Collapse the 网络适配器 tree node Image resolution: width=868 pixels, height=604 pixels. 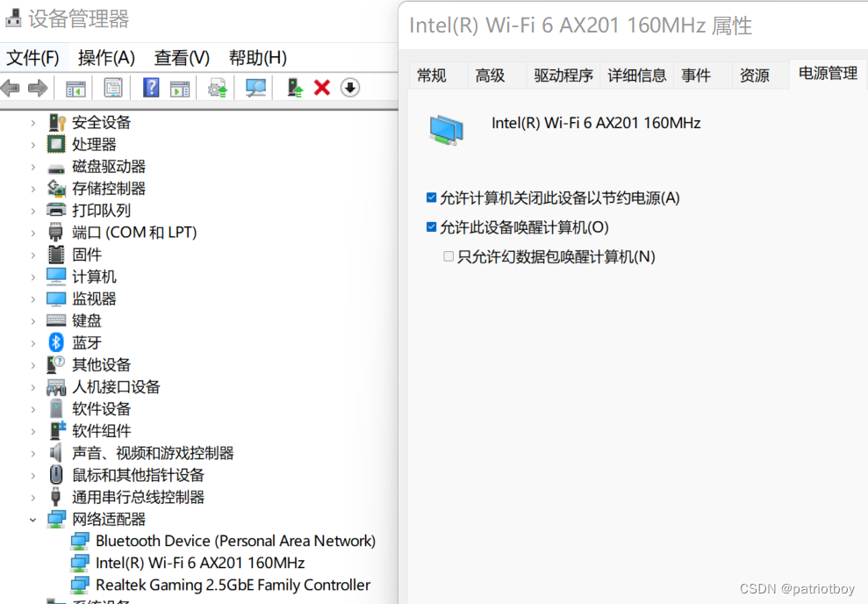click(x=33, y=520)
